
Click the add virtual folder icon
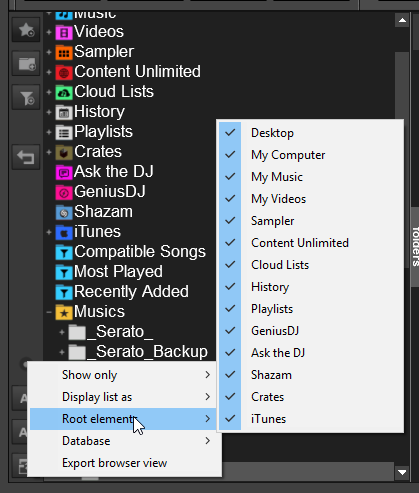26,63
